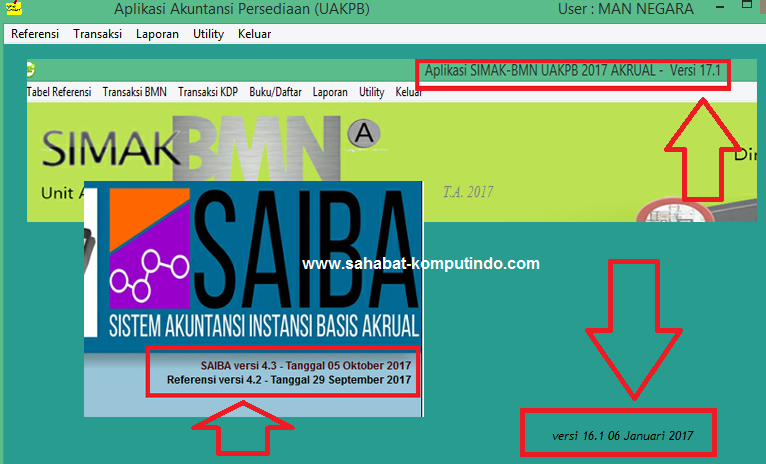The image size is (766, 464).
Task: Open Buku/Daftar menu in SIMAK-BMN
Action: 275,92
